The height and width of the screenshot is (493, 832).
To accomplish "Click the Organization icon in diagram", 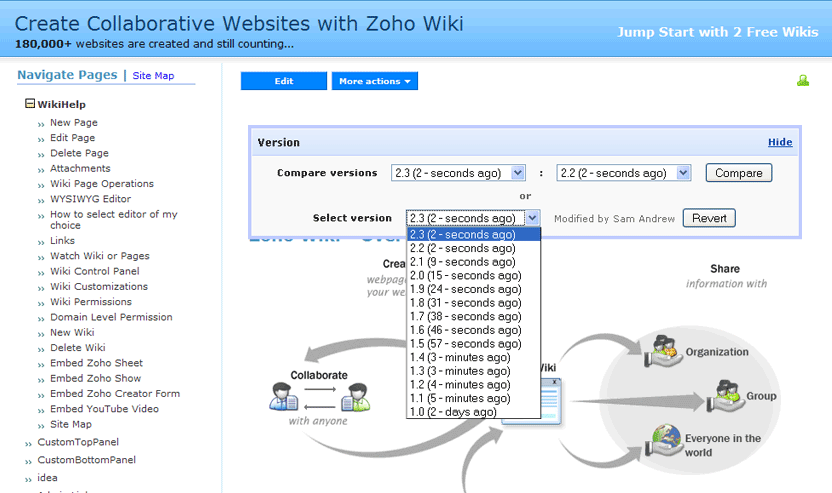I will click(x=662, y=351).
